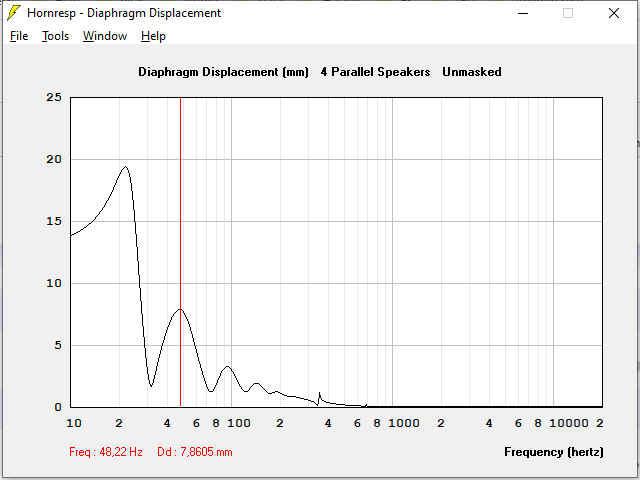Minimize the Hornresp window
The height and width of the screenshot is (480, 640).
(523, 13)
